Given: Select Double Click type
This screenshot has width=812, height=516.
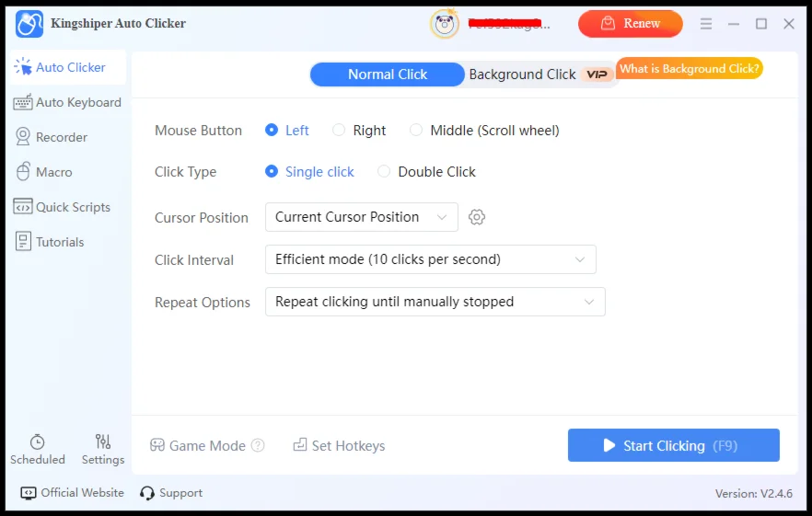Looking at the screenshot, I should tap(426, 171).
